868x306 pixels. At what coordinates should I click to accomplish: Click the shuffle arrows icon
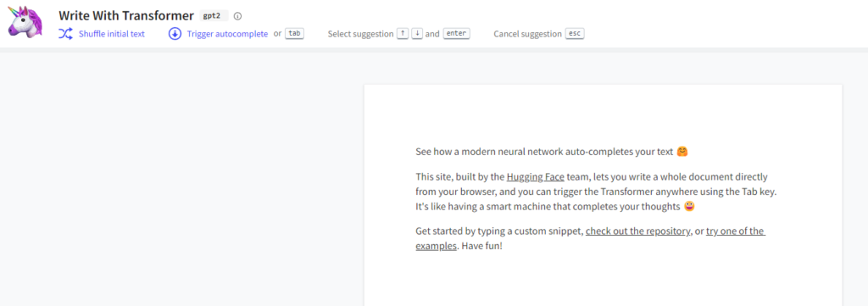[x=65, y=34]
